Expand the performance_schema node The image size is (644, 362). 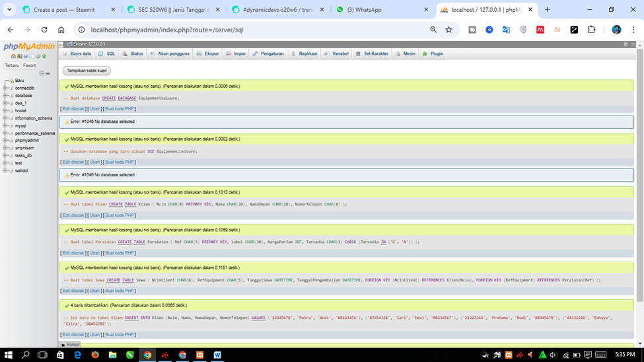pos(5,133)
